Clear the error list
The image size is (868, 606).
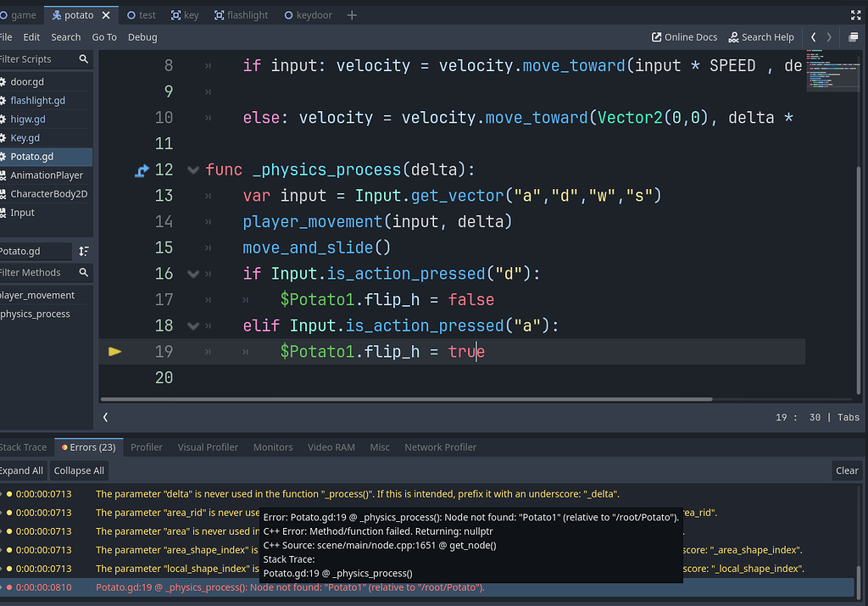[x=847, y=470]
